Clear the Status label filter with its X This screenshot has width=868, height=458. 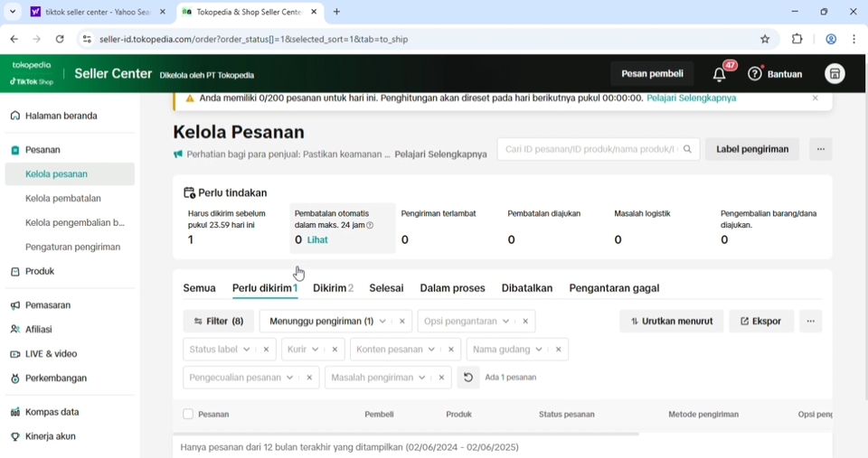click(266, 350)
